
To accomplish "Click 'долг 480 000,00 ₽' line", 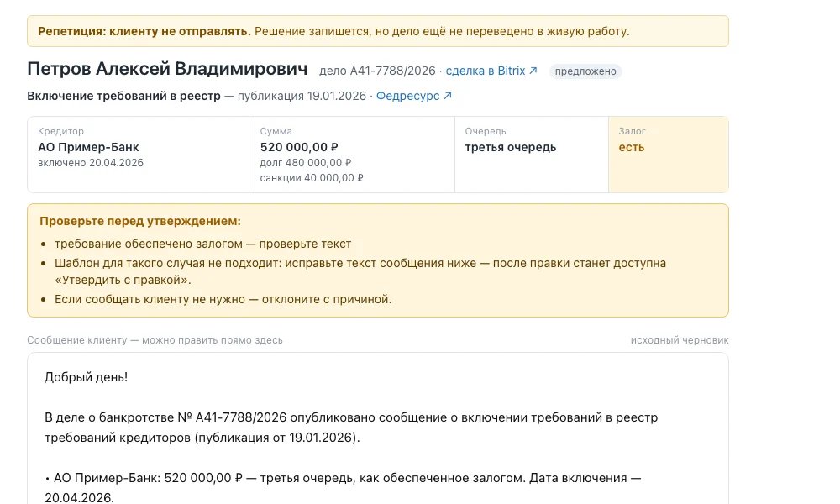I will (306, 163).
